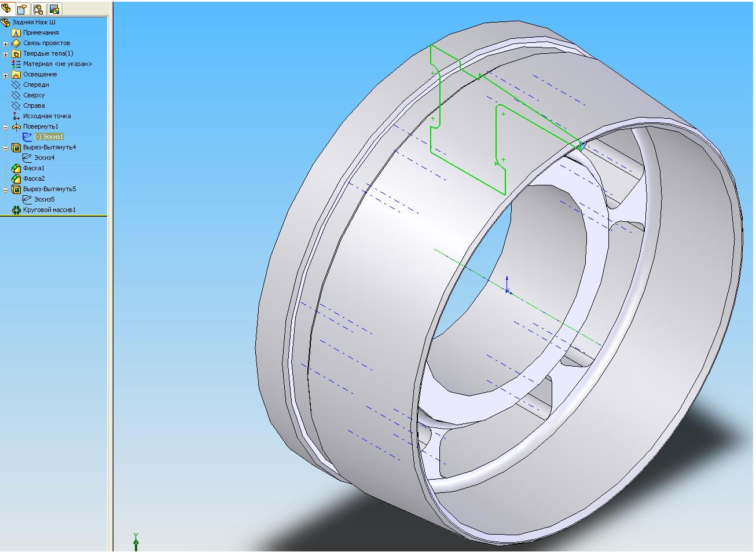Select Круговой массив1 label
756x552 pixels.
pos(49,210)
